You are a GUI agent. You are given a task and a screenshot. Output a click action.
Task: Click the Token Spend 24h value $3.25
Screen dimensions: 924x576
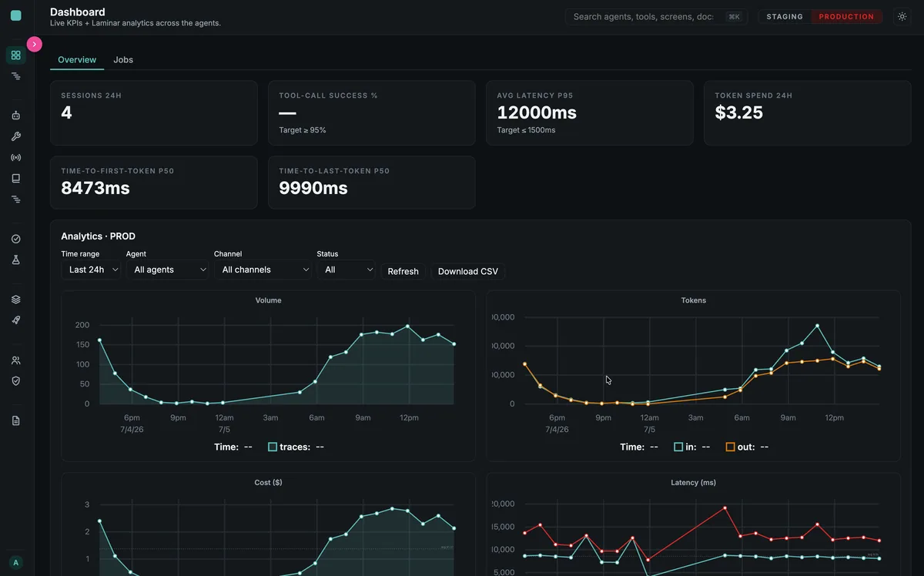coord(739,112)
